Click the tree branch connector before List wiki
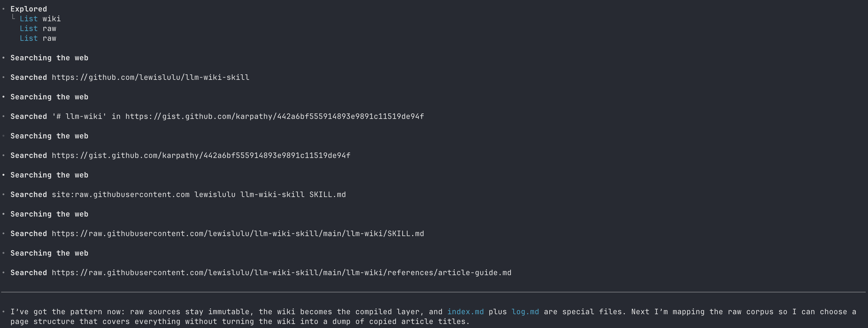Viewport: 868px width, 328px height. coord(14,18)
